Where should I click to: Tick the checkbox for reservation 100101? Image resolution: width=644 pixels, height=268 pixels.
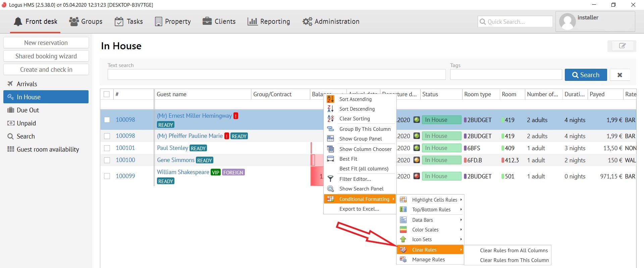tap(107, 148)
